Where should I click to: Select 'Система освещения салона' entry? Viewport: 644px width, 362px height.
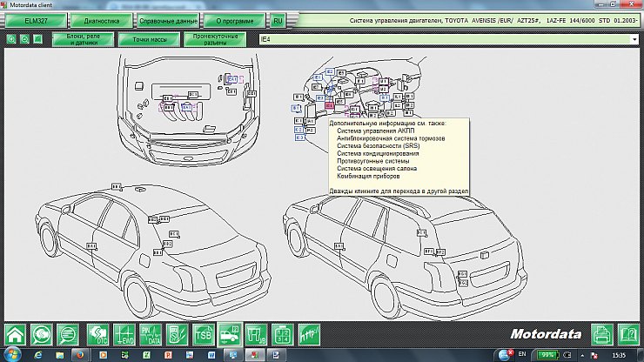click(x=377, y=169)
